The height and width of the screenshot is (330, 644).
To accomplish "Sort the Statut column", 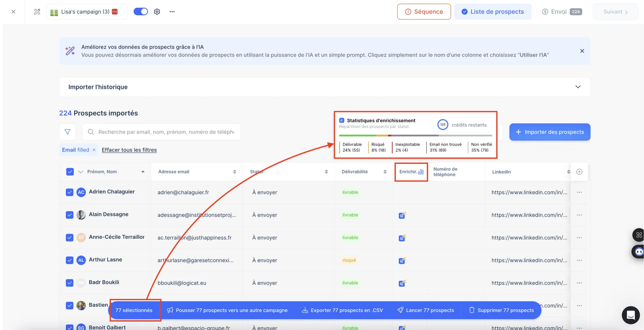I will pyautogui.click(x=326, y=172).
